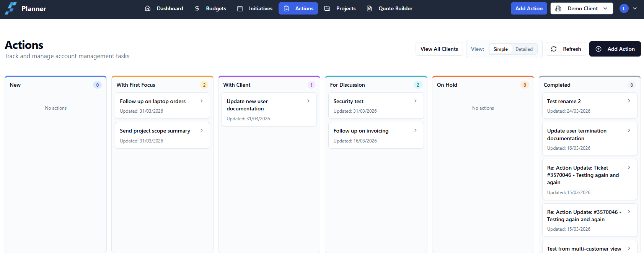Click the View All Clients button
Screen dimensions: 644x259
coord(439,49)
